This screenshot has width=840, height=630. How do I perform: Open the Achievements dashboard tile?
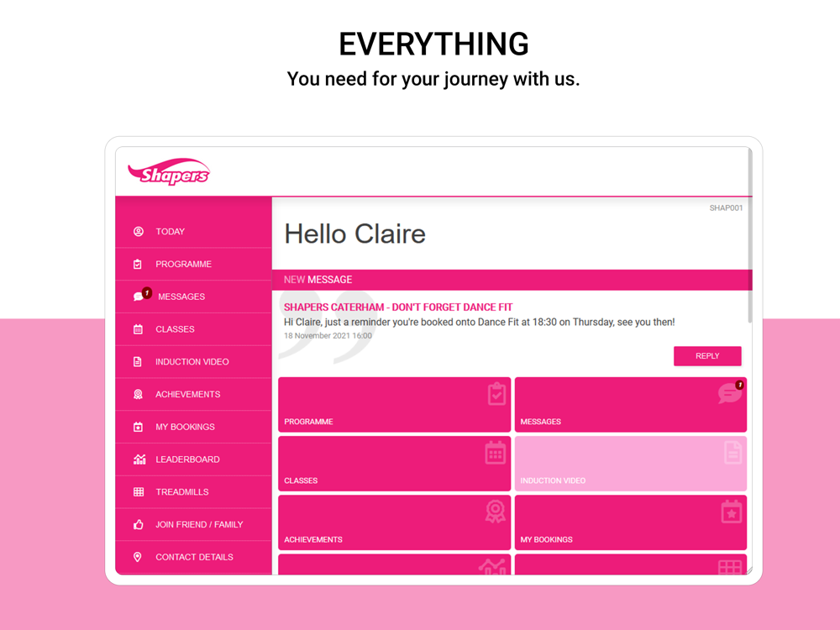pyautogui.click(x=394, y=522)
